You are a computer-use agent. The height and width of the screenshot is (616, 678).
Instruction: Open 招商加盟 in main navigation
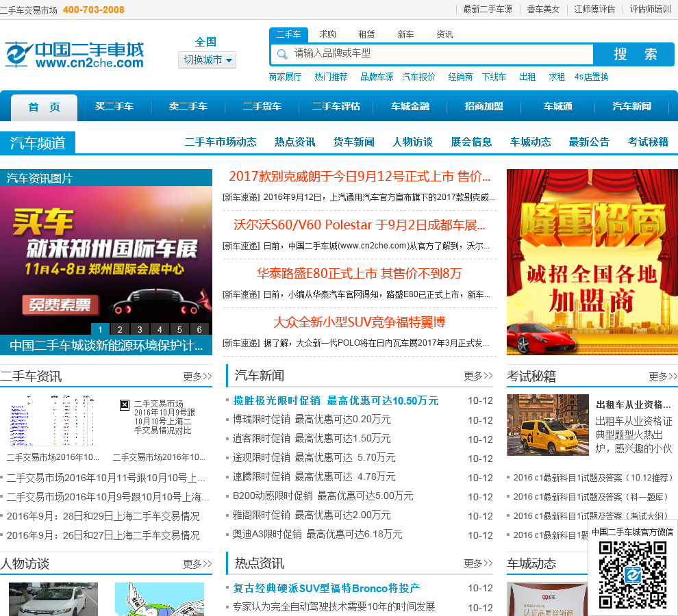pyautogui.click(x=484, y=106)
